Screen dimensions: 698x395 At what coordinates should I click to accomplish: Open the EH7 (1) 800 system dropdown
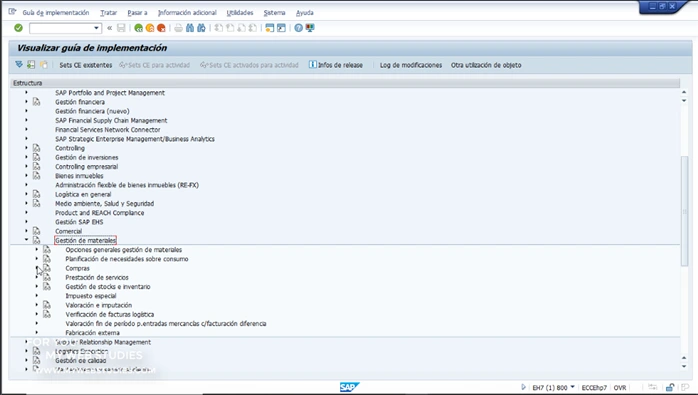(x=572, y=387)
